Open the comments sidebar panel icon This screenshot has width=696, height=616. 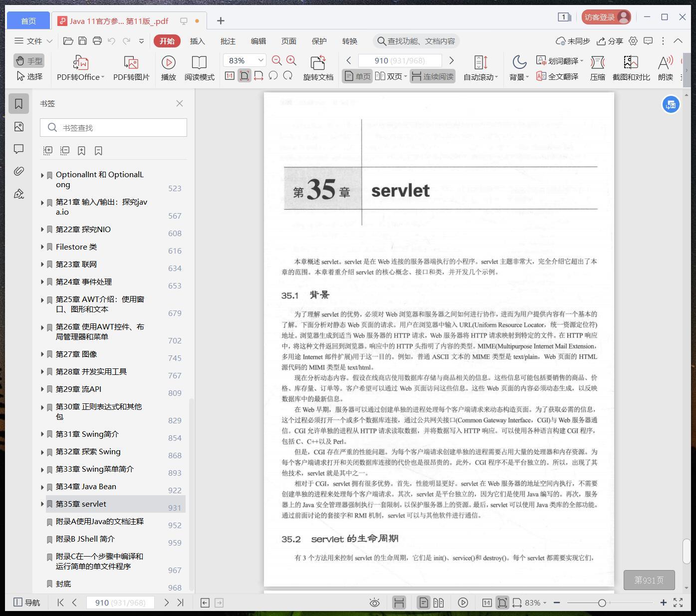18,149
